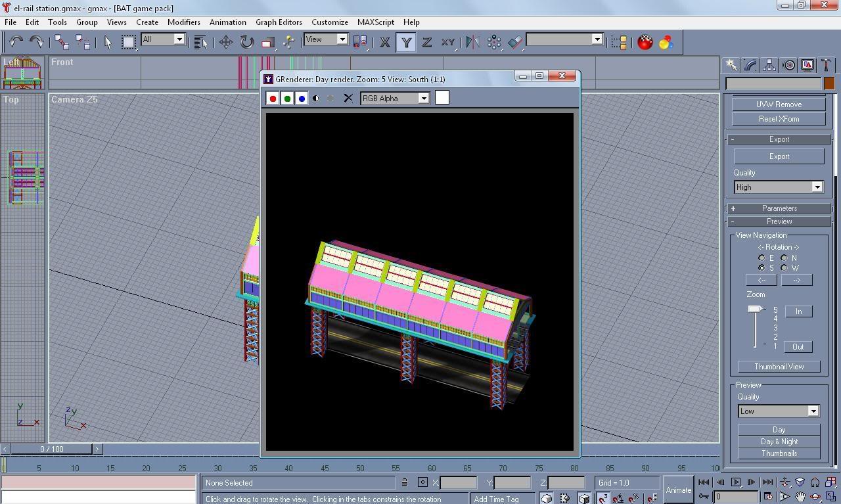Open the Select by Name list icon

click(201, 42)
